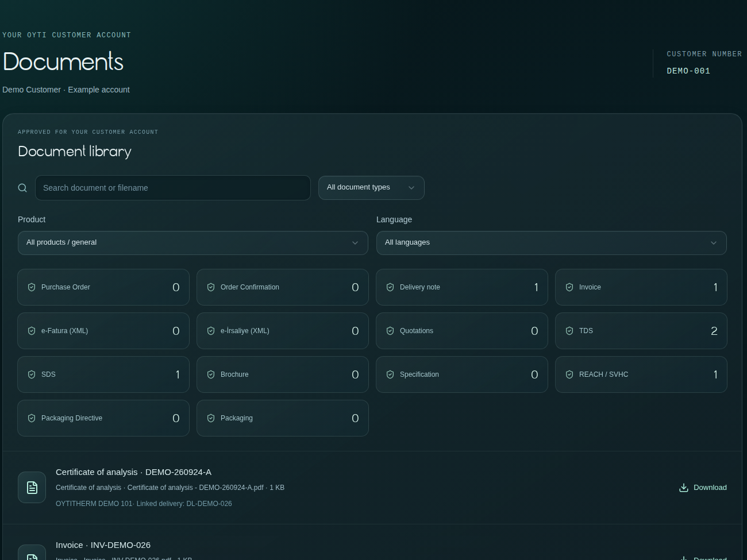Select the Packaging Directive category card

103,418
